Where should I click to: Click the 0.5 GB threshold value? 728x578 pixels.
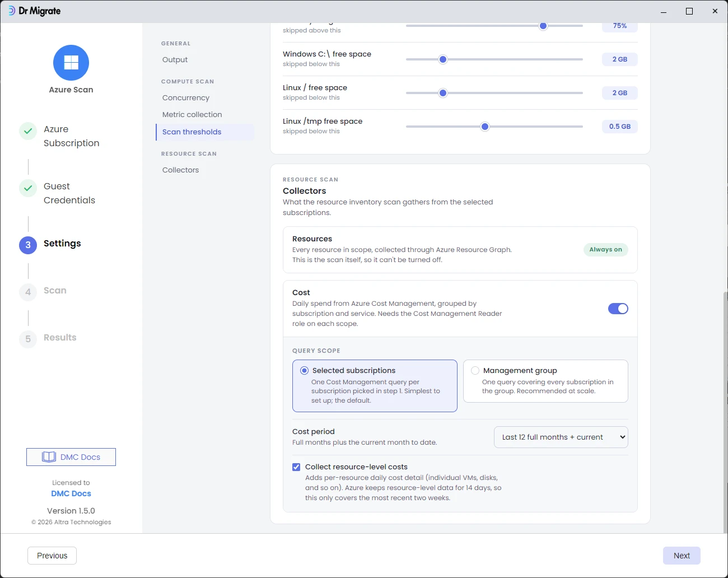(x=620, y=127)
